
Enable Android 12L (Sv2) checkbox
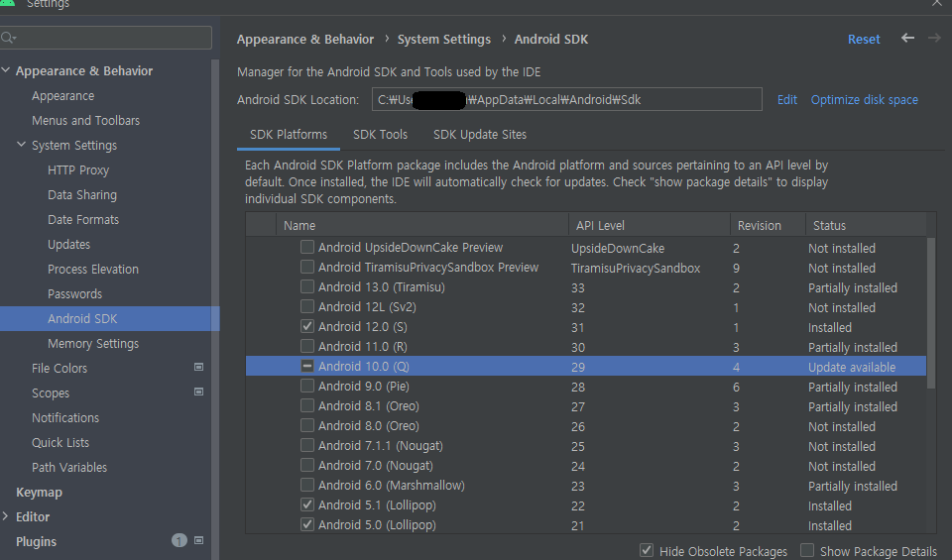(307, 306)
